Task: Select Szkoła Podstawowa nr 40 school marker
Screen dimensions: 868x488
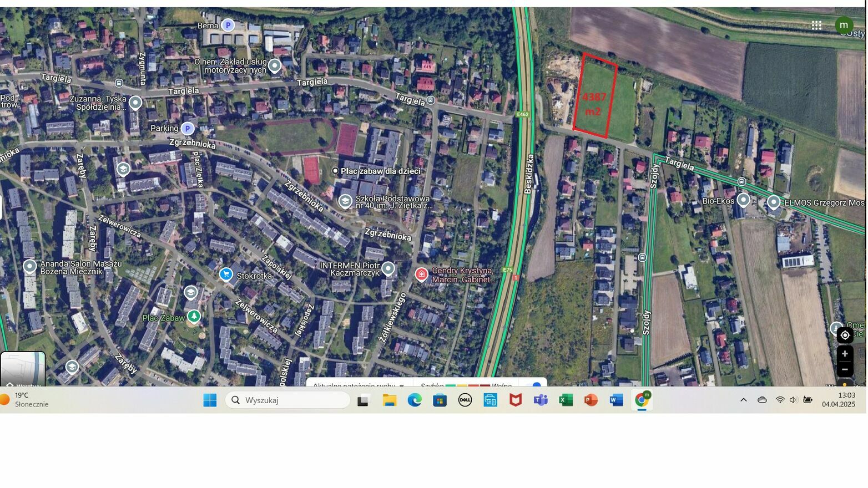Action: (x=345, y=201)
